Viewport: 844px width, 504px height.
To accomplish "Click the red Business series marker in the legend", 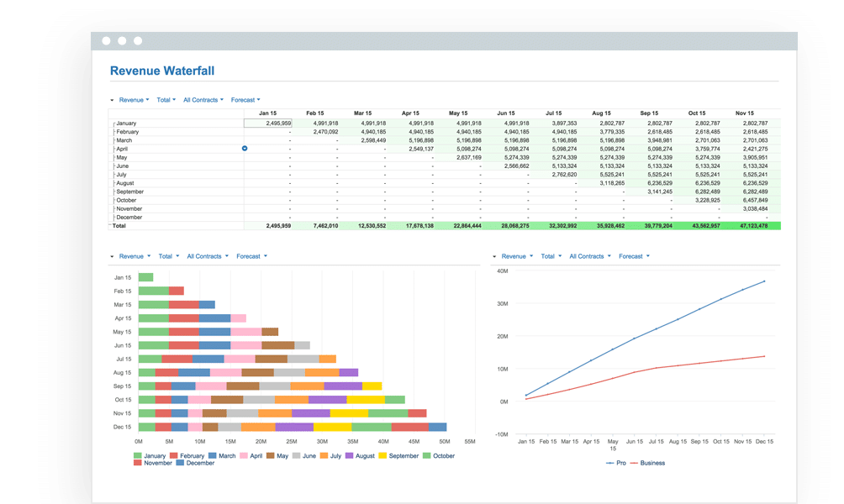I will pos(634,462).
